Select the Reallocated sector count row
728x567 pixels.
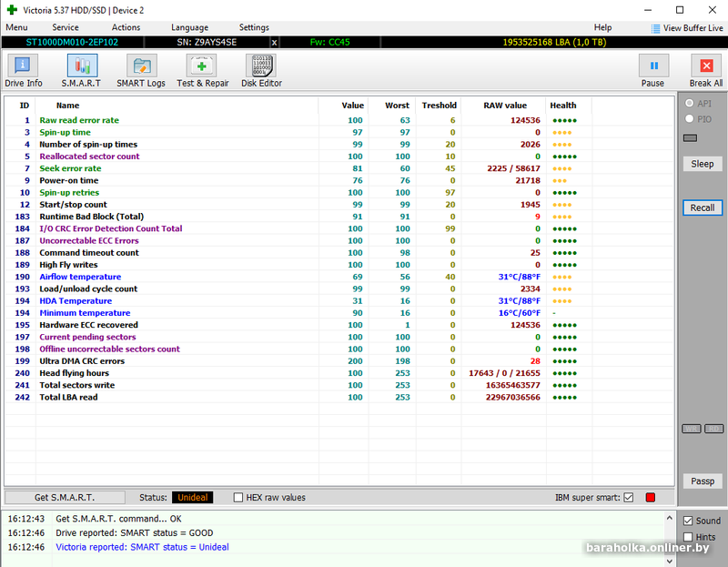(339, 157)
